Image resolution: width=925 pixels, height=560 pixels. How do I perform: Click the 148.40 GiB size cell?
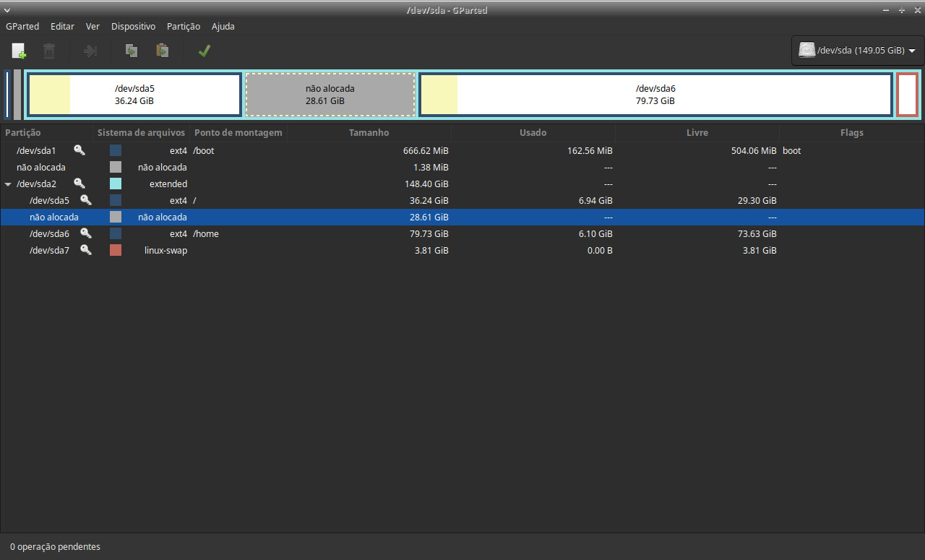426,184
